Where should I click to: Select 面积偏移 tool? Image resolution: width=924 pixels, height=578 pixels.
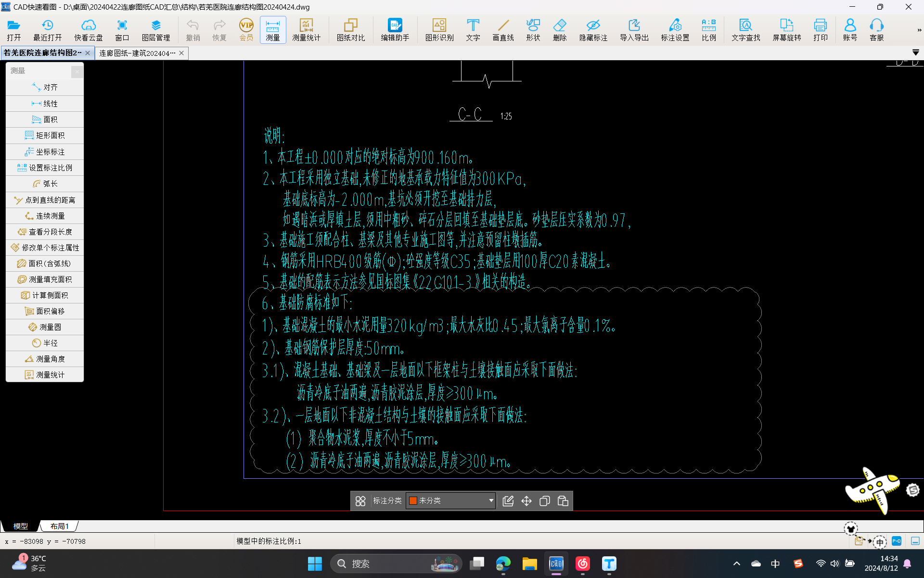tap(45, 311)
